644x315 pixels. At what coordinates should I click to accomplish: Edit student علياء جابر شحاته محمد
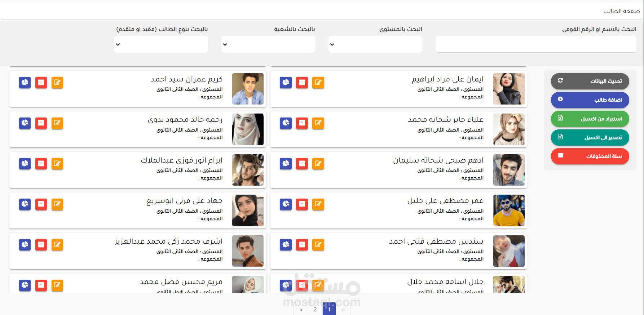pyautogui.click(x=318, y=123)
